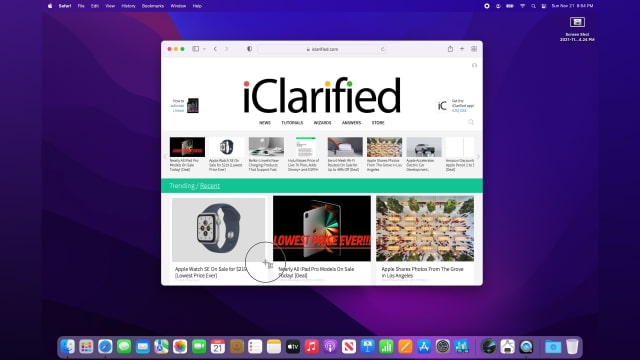The image size is (640, 360).
Task: Open the Apple menu
Action: point(50,6)
